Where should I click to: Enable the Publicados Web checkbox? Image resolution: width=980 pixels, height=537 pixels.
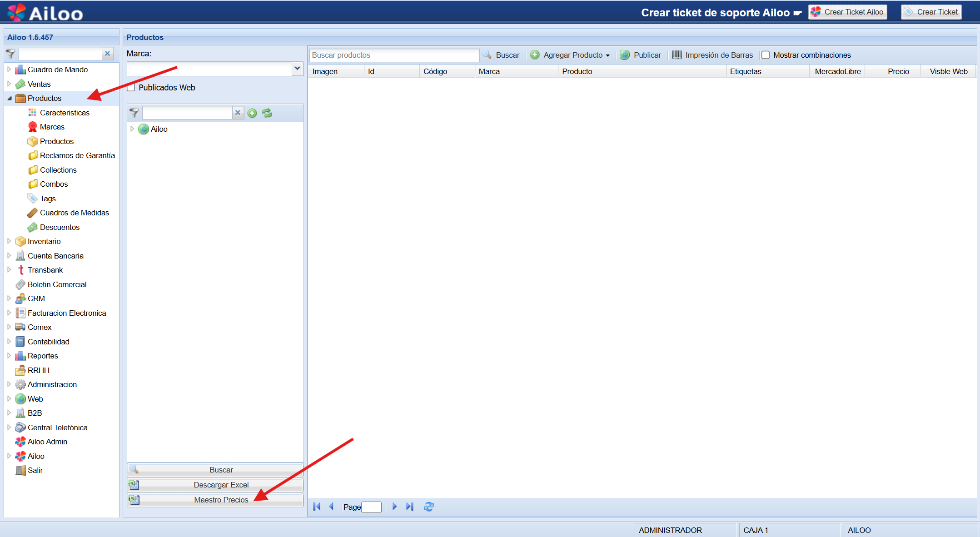131,88
